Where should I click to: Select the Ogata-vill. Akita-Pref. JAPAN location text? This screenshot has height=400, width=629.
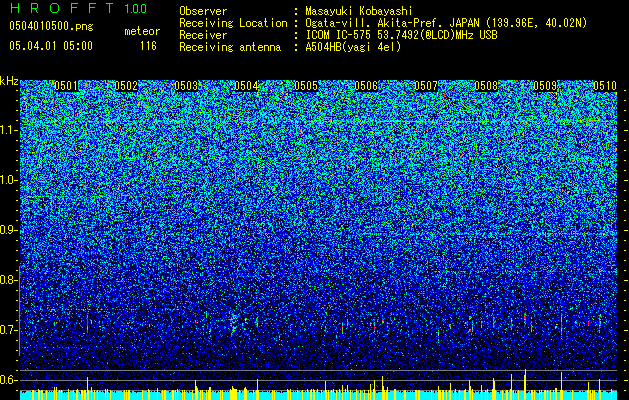pos(446,23)
